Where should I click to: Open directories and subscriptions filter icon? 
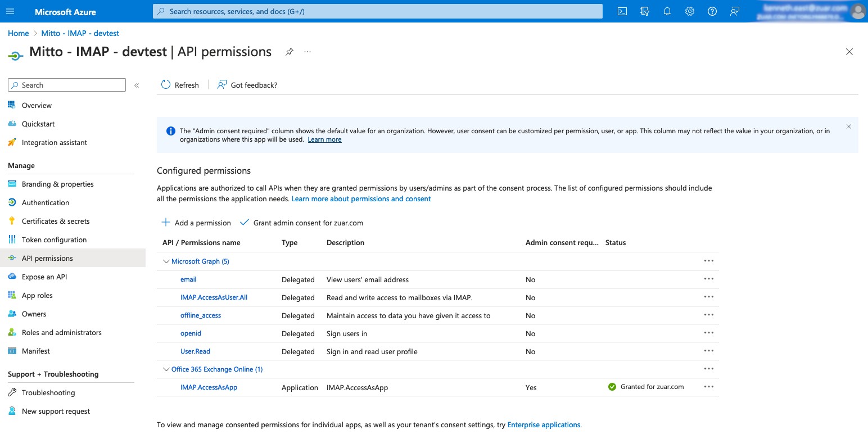[645, 11]
